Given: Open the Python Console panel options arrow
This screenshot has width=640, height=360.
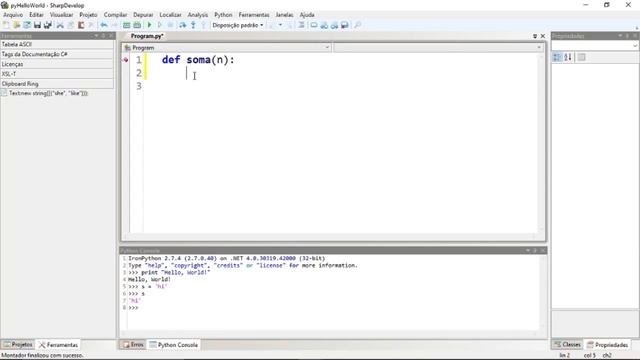Looking at the screenshot, I should click(528, 250).
